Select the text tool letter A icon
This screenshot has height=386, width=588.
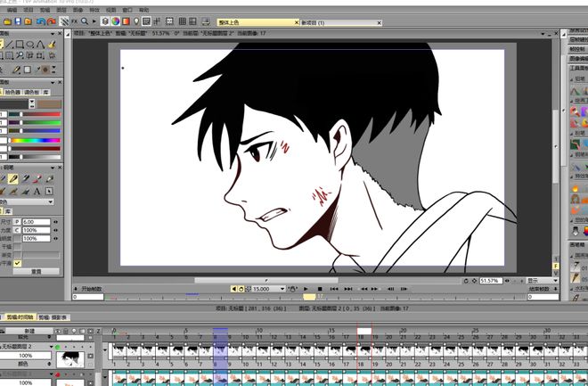(37, 192)
